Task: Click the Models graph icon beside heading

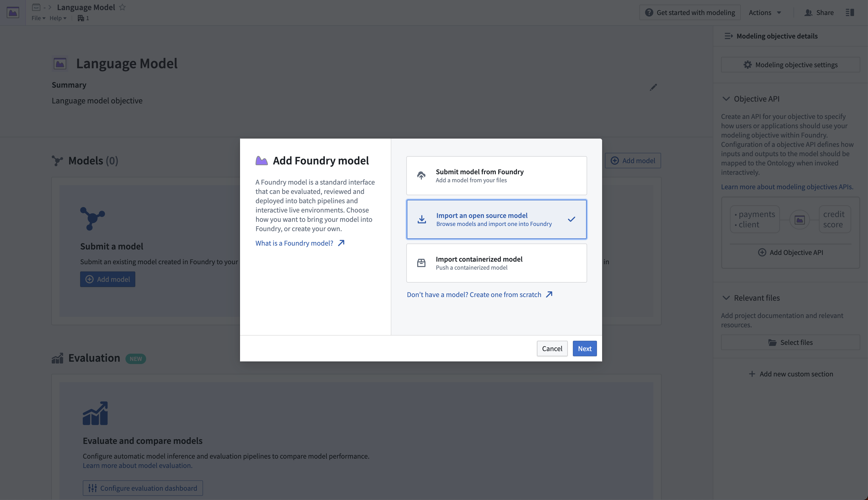Action: point(57,161)
